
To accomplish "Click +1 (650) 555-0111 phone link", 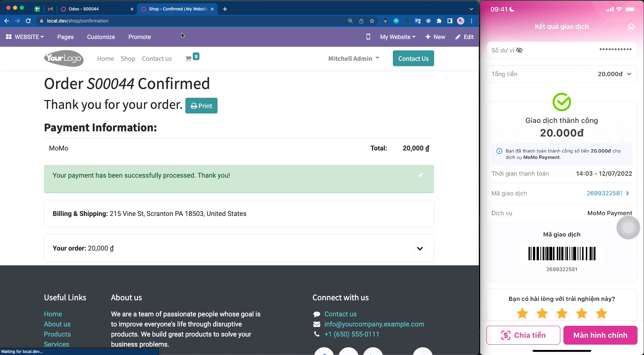I will pyautogui.click(x=352, y=334).
